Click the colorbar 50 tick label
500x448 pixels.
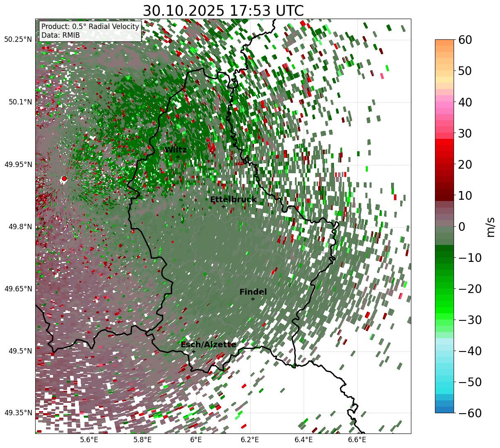[x=465, y=71]
